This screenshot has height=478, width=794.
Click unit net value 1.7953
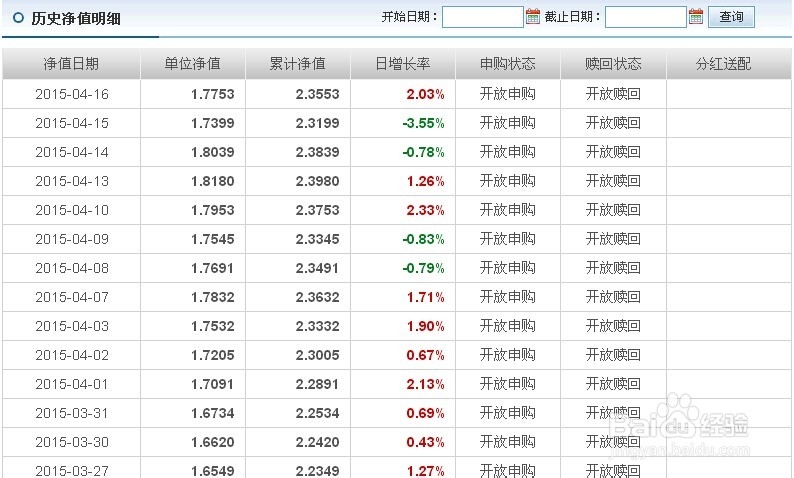pos(213,210)
